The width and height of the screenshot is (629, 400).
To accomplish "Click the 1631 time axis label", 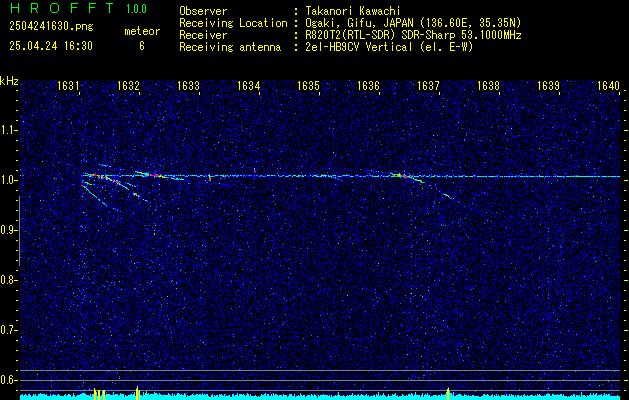I will pos(67,86).
